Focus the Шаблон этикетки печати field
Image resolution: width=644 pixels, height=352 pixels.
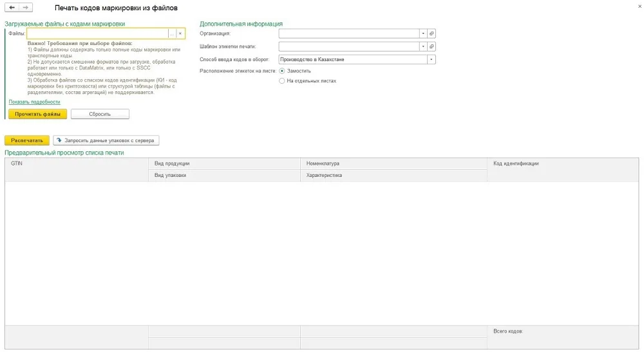(349, 46)
